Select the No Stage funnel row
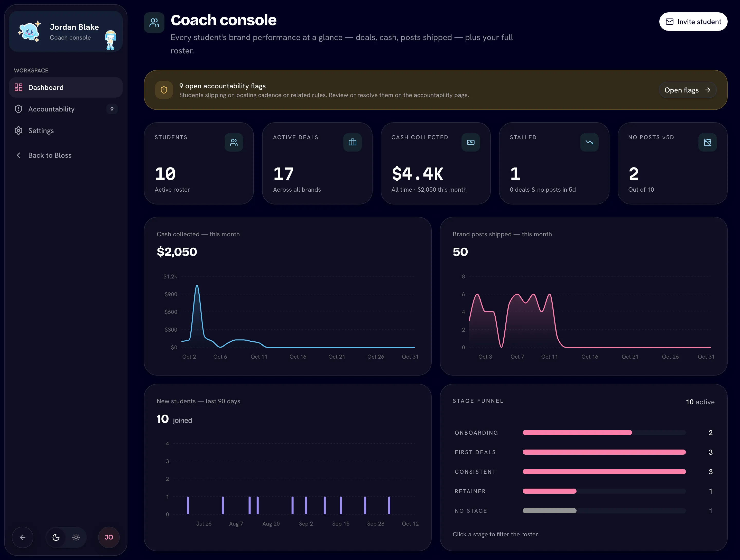 (584, 511)
